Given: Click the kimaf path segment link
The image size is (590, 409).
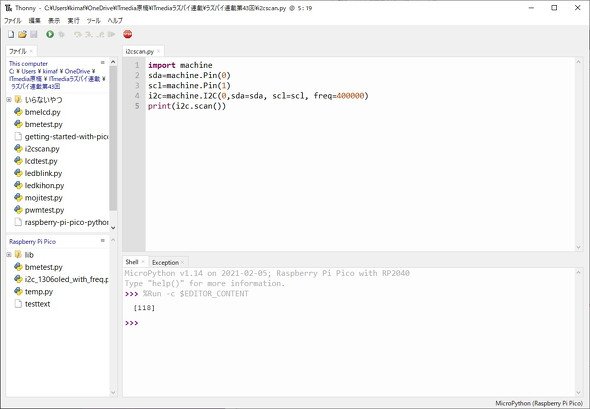Looking at the screenshot, I should point(50,71).
